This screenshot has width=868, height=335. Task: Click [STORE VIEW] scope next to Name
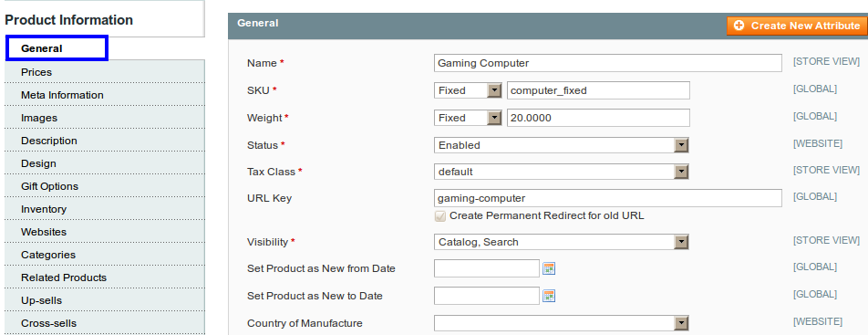pos(826,61)
